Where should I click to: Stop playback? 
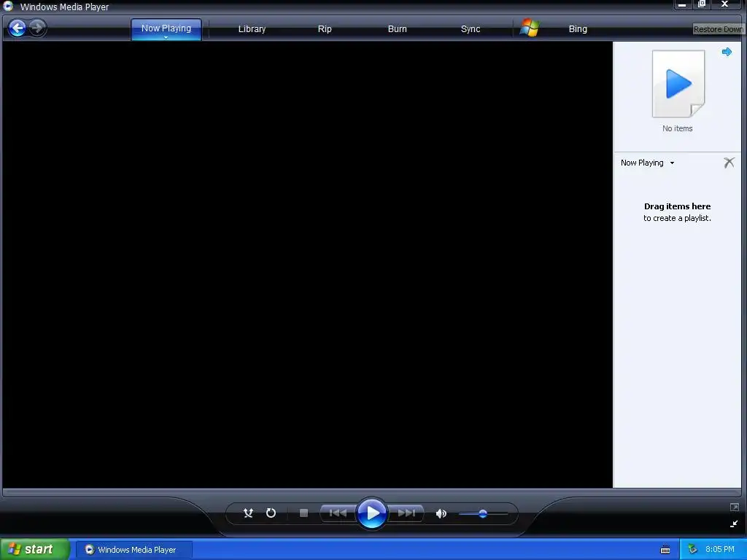click(303, 513)
